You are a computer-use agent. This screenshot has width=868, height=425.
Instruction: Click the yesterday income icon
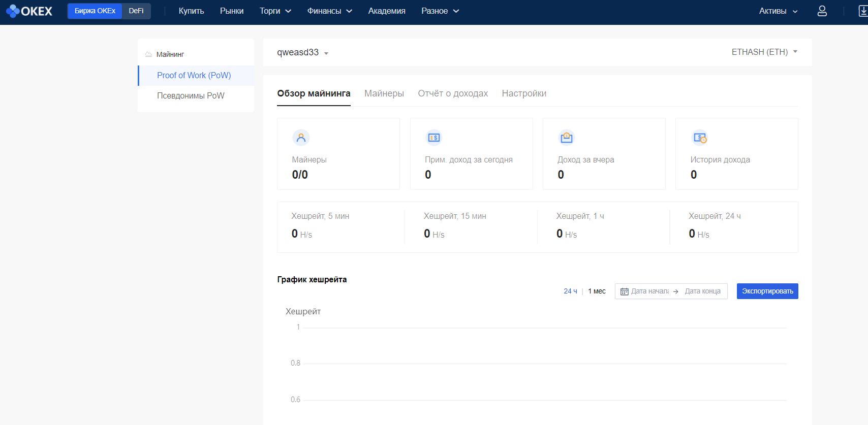(x=566, y=138)
